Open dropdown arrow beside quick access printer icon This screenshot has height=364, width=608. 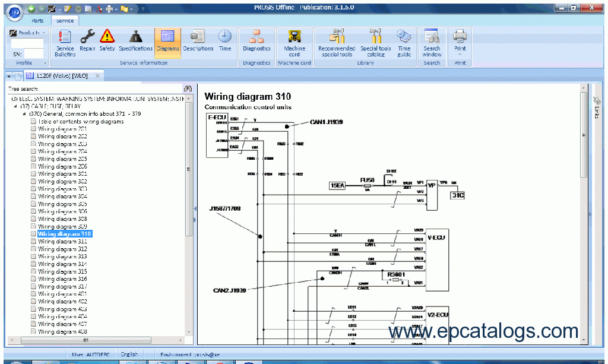[116, 8]
